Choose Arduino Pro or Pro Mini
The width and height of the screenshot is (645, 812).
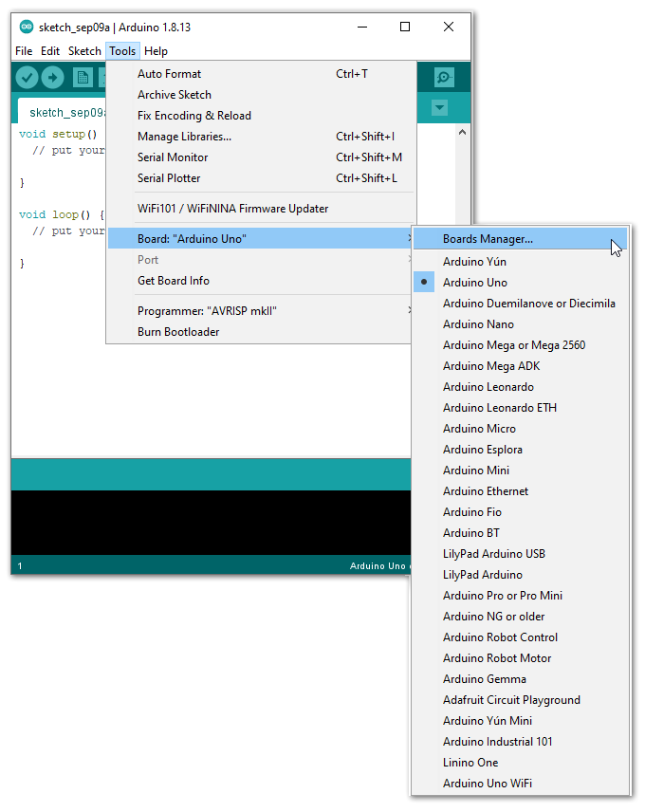[x=520, y=596]
